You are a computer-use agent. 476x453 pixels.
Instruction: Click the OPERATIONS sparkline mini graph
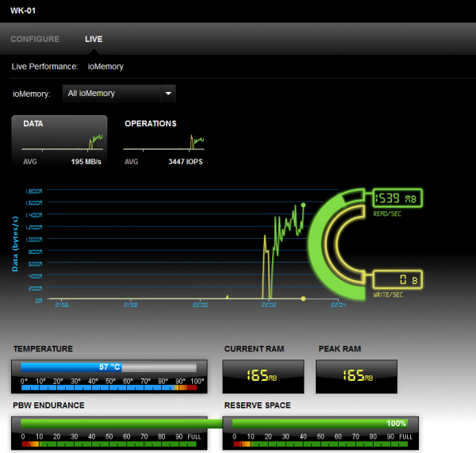click(195, 141)
